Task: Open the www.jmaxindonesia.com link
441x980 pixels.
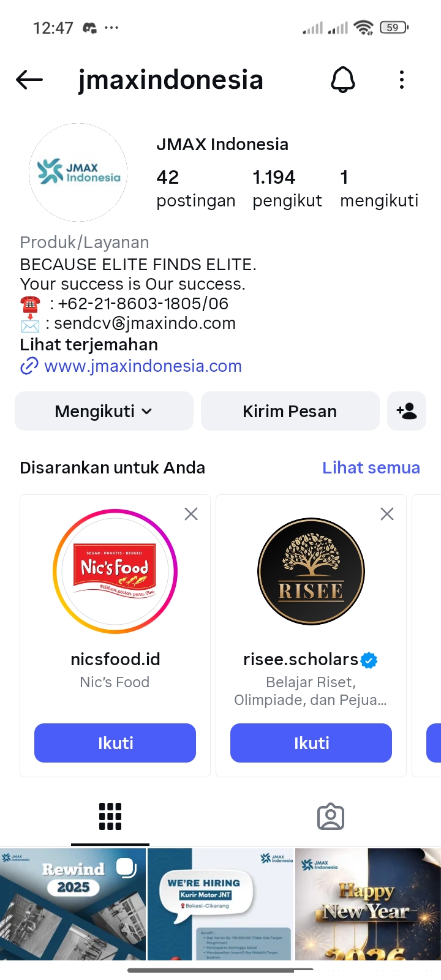Action: coord(143,366)
